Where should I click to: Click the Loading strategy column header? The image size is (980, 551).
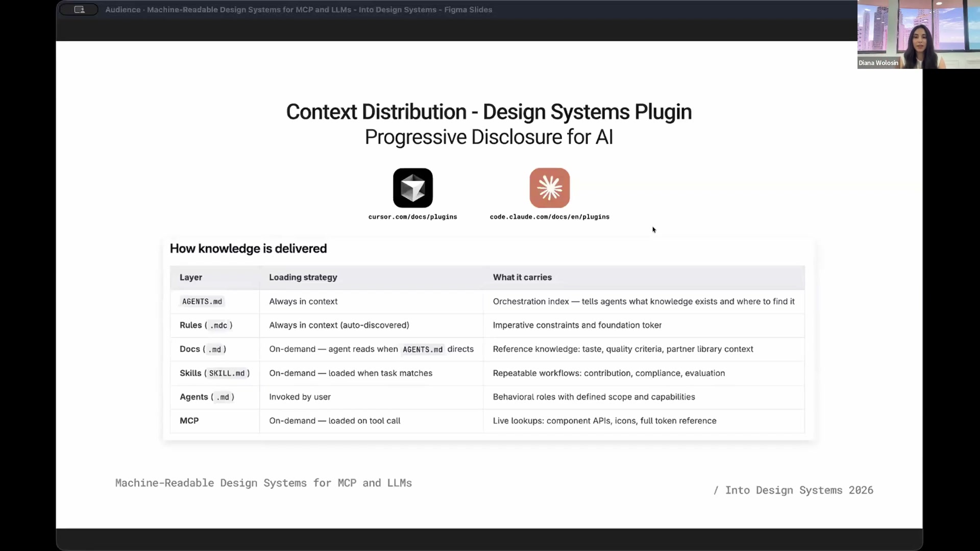point(302,277)
